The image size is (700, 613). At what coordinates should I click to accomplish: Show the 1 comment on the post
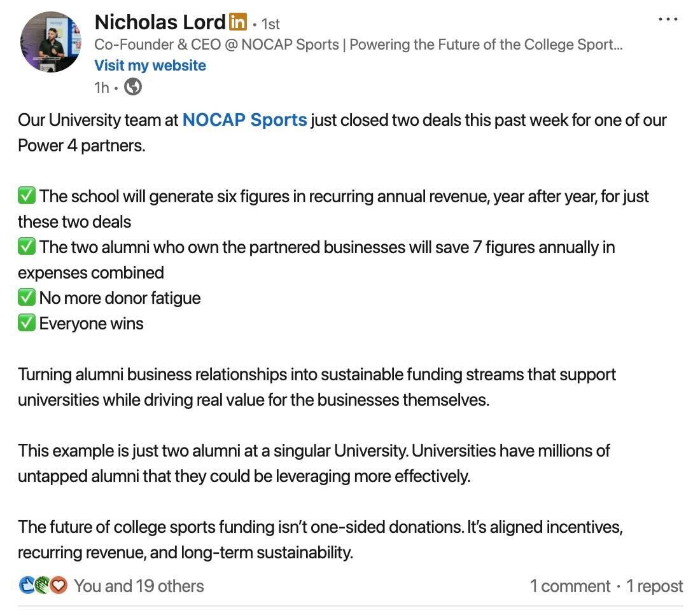coord(570,586)
